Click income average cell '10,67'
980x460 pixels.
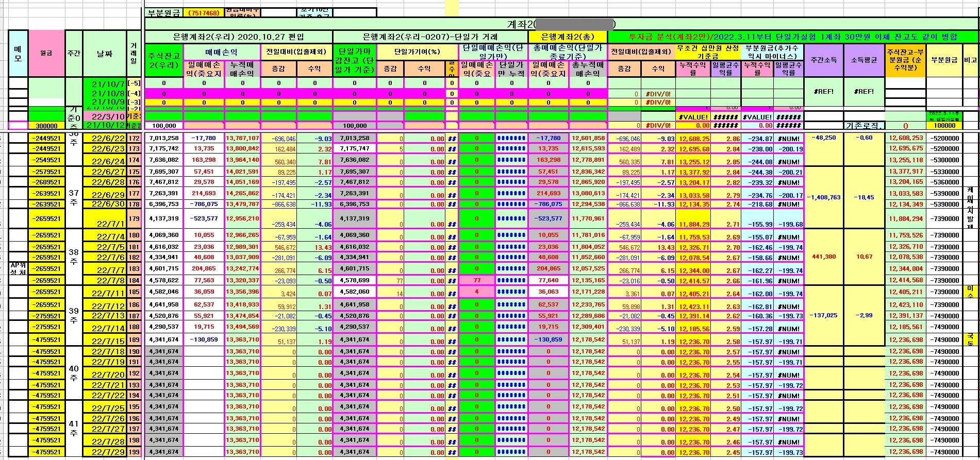[864, 257]
